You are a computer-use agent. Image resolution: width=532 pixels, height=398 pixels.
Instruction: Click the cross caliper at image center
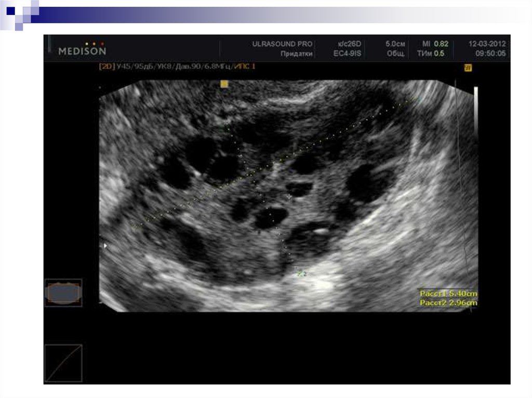pyautogui.click(x=289, y=197)
